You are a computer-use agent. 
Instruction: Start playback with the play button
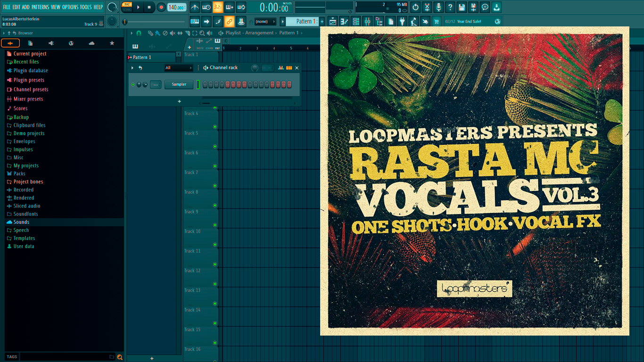click(138, 7)
